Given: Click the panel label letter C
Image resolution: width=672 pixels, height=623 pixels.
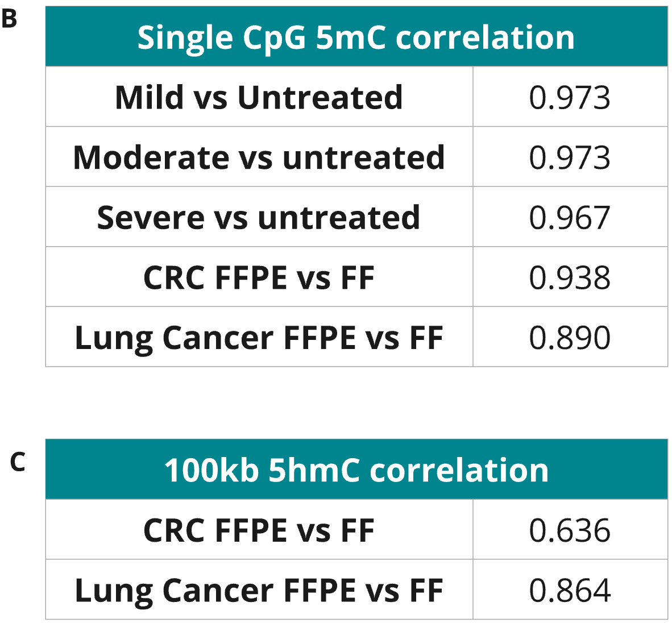Looking at the screenshot, I should pos(18,462).
